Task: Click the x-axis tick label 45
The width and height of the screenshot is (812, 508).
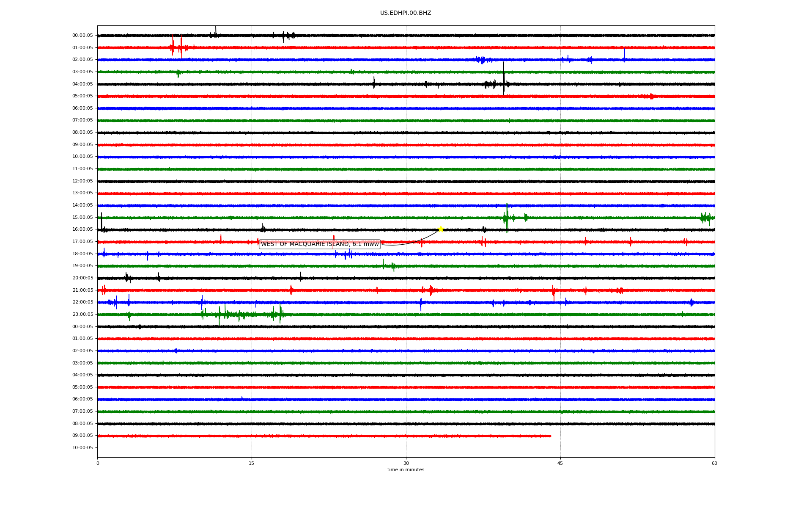Action: click(x=560, y=463)
